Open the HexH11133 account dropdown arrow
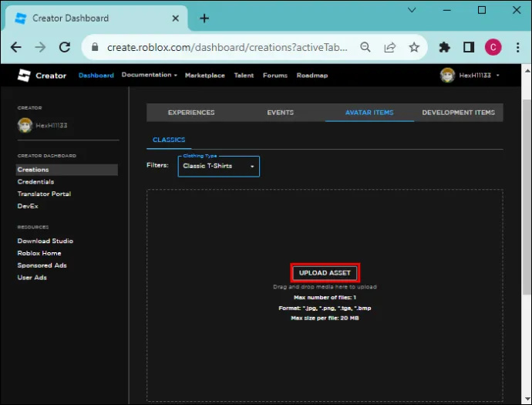 pos(498,76)
